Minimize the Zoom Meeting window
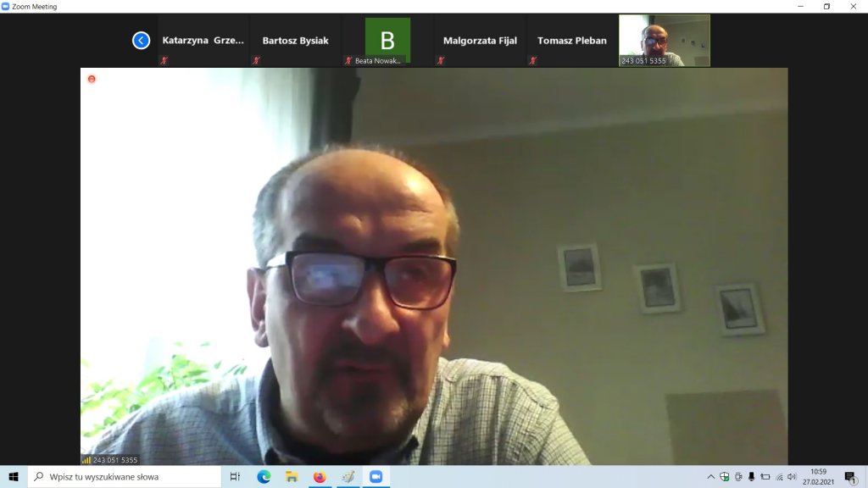Viewport: 868px width, 488px height. point(800,7)
